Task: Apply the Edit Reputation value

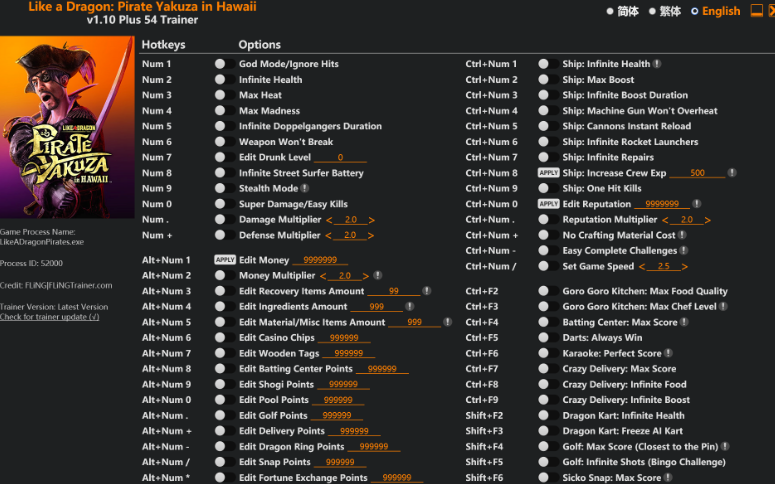Action: (548, 204)
